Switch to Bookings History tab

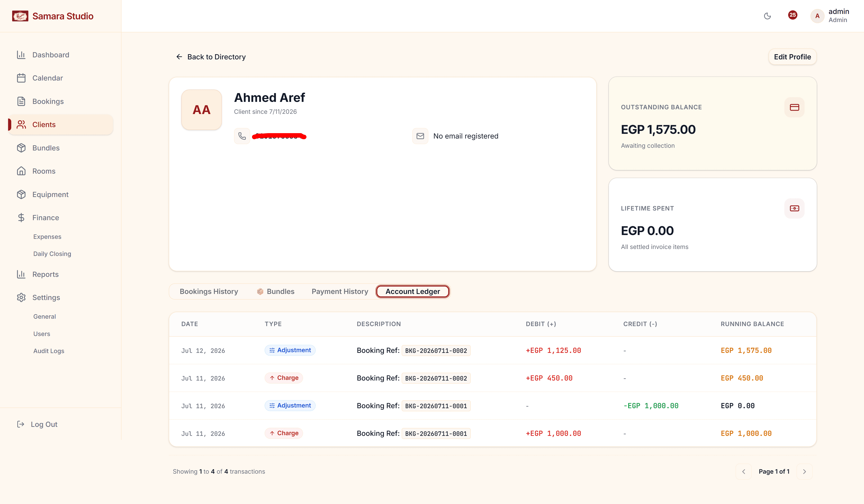coord(209,291)
